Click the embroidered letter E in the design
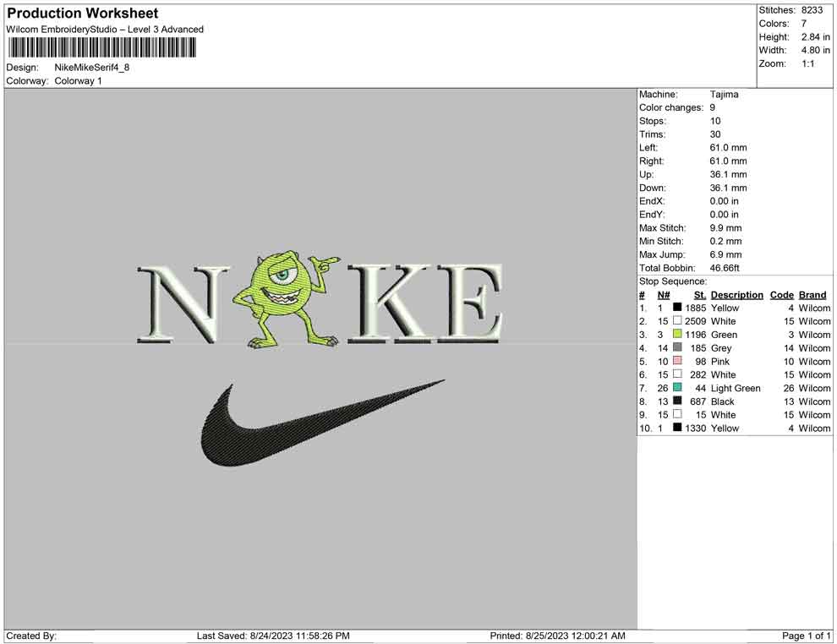Screen dimensions: 837x644 click(x=475, y=304)
